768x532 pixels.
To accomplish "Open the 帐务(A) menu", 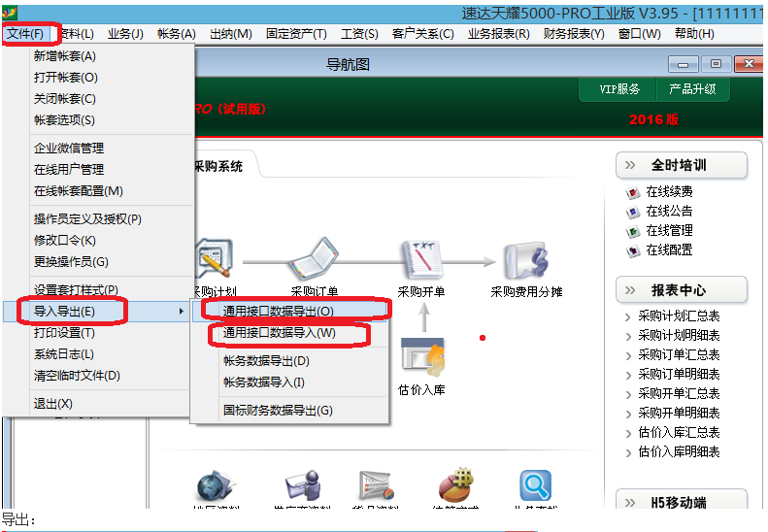I will point(177,34).
